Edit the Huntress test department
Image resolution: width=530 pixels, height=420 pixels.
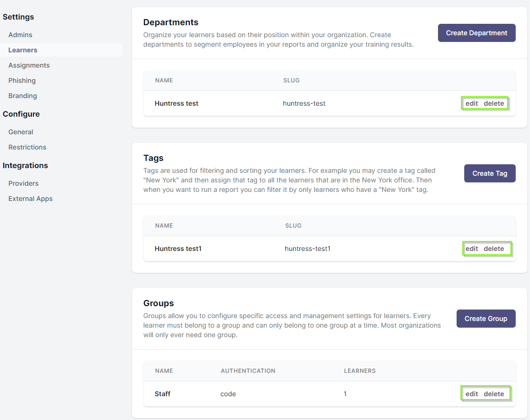[x=471, y=103]
